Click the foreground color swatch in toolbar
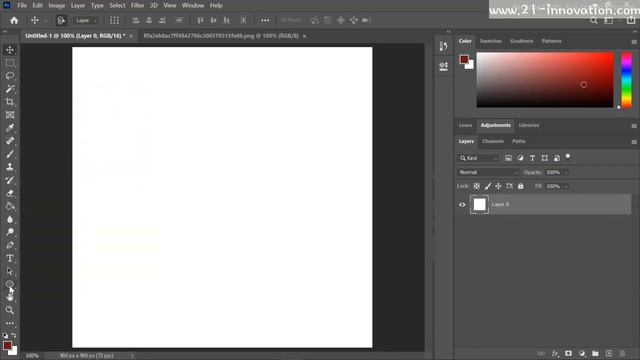Screen dimensions: 640x360 pyautogui.click(x=7, y=346)
